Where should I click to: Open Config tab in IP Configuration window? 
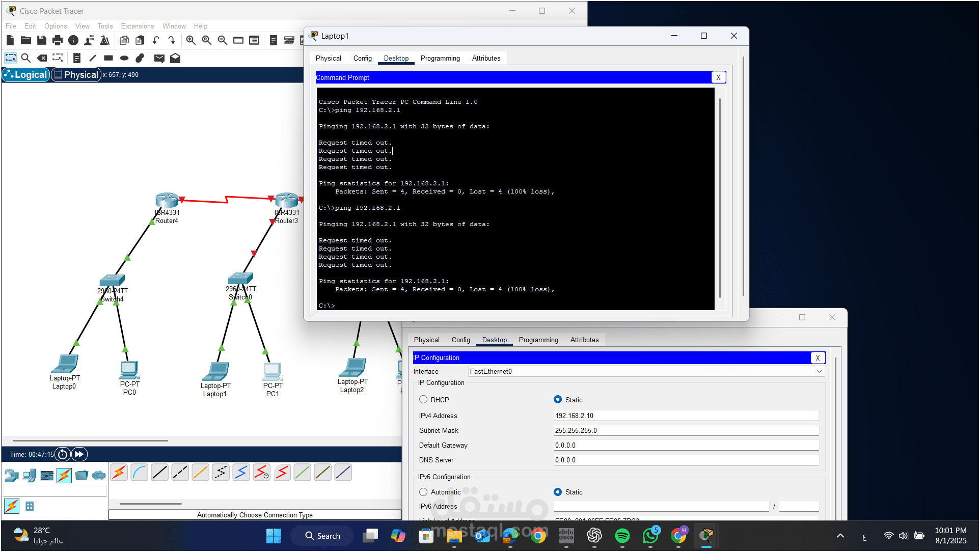tap(461, 340)
